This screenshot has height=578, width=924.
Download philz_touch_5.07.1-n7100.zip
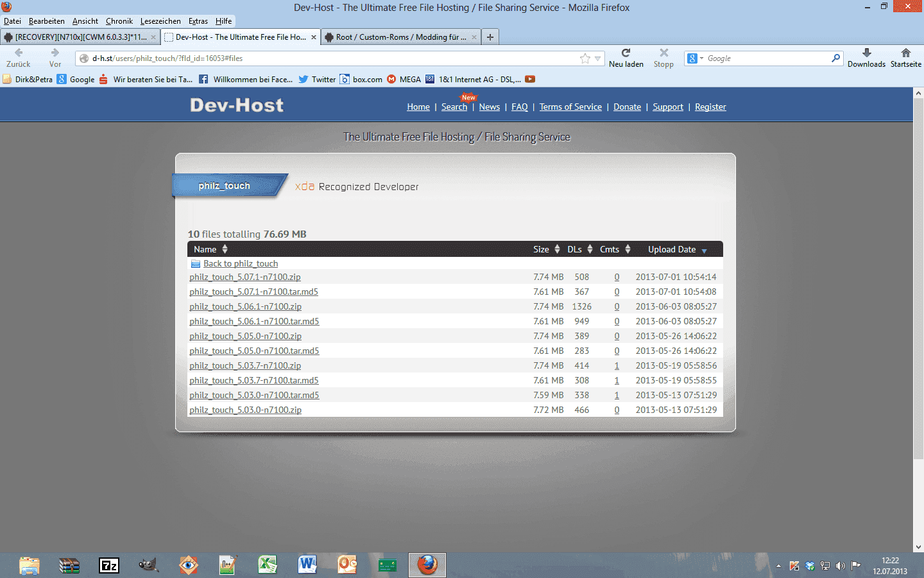(245, 277)
